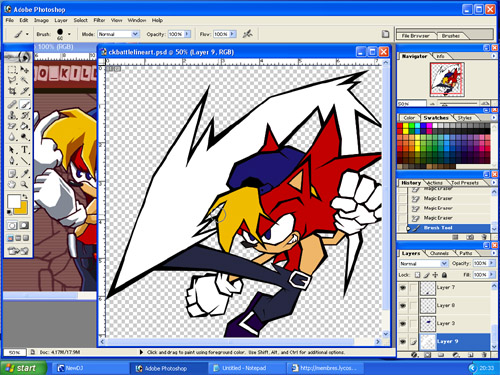Select the Crop tool

[x=12, y=91]
